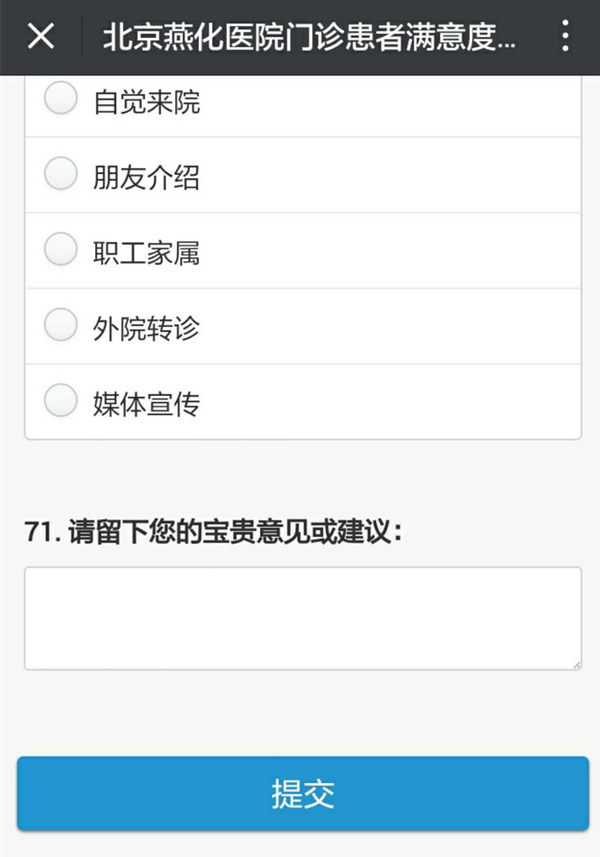600x857 pixels.
Task: Focus the question 71 suggestions text box
Action: 303,618
